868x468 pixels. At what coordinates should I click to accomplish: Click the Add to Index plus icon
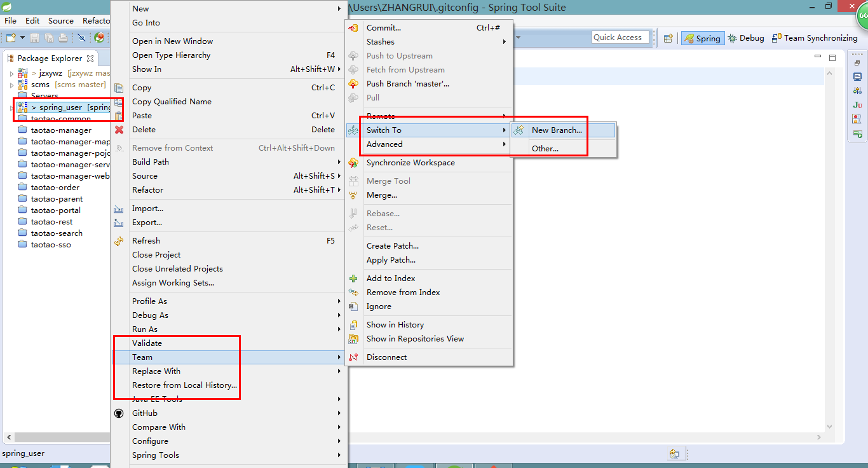tap(354, 279)
